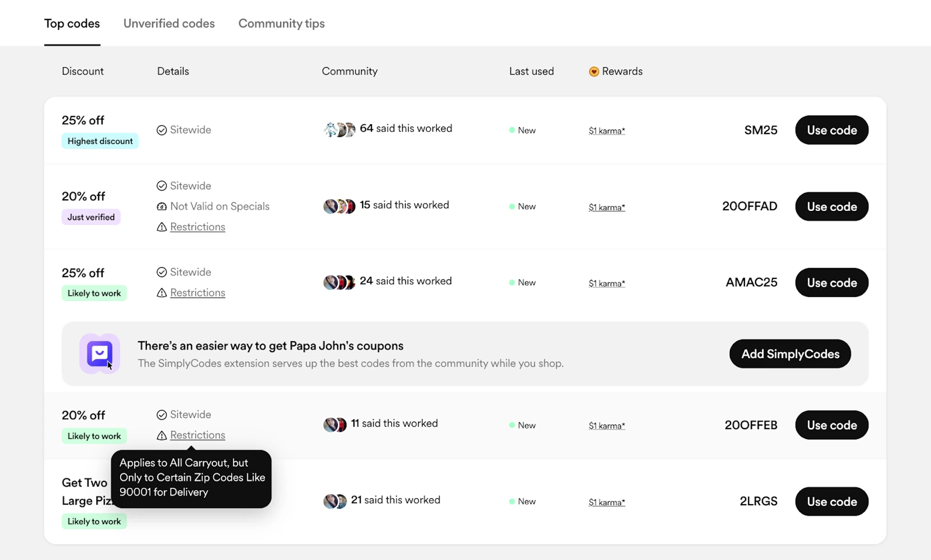Viewport: 931px width, 560px height.
Task: Click user avatars next to 21 said this worked
Action: (x=335, y=501)
